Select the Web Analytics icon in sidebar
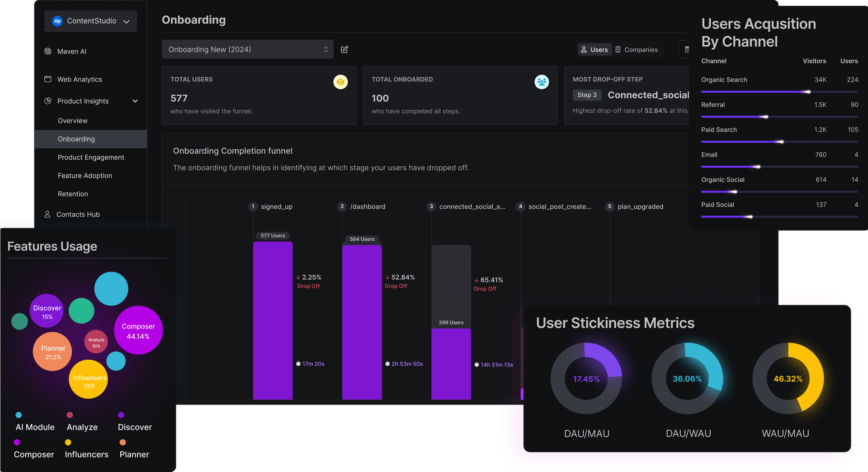Image resolution: width=868 pixels, height=472 pixels. point(48,79)
